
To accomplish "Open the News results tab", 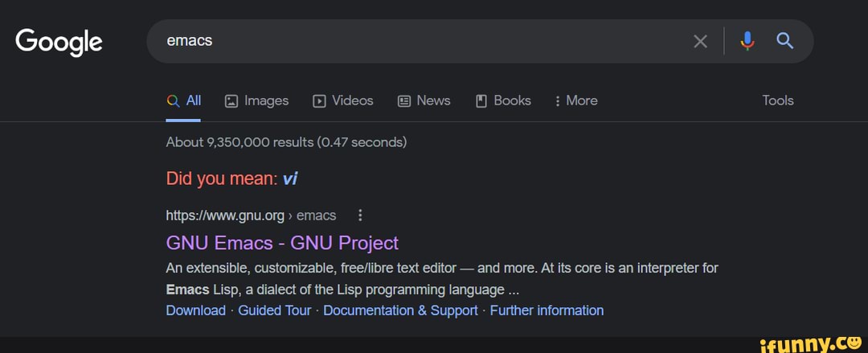I will (424, 101).
